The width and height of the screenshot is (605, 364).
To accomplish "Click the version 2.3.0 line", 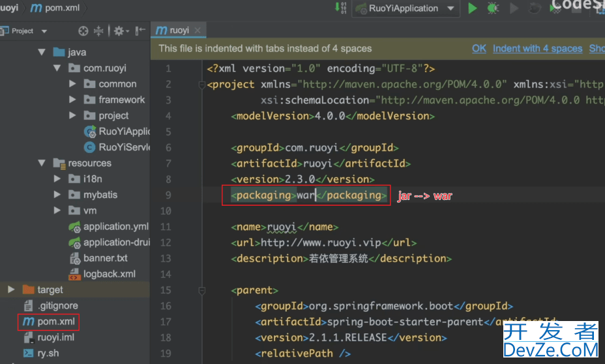I will (x=302, y=180).
